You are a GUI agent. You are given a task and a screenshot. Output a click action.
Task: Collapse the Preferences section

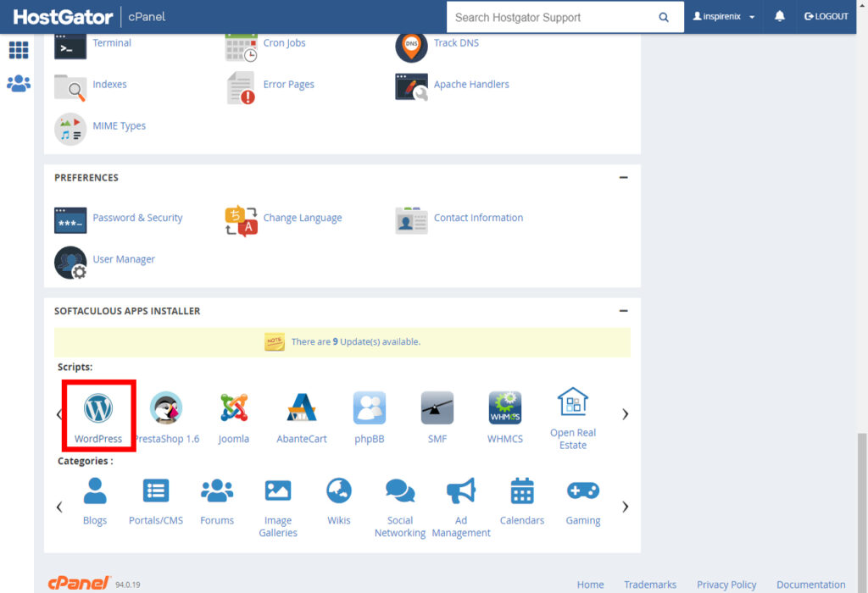[x=623, y=178]
